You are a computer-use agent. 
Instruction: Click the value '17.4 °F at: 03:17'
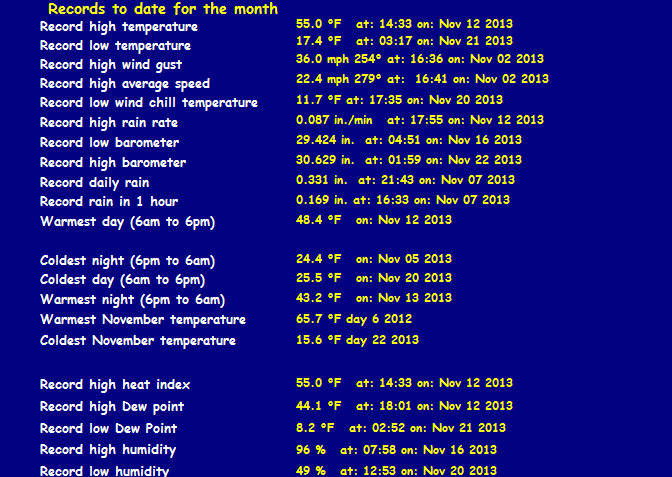(x=354, y=41)
